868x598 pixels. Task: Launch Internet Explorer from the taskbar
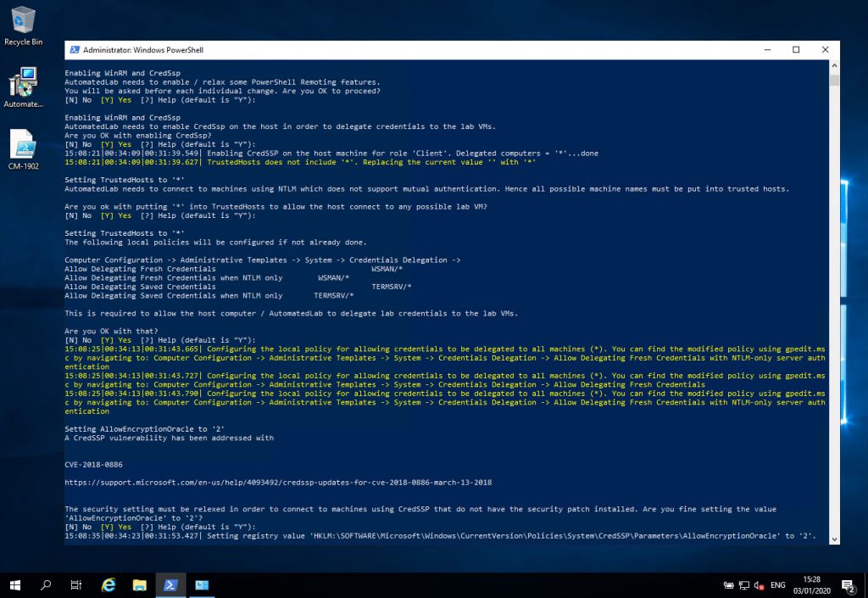click(108, 584)
